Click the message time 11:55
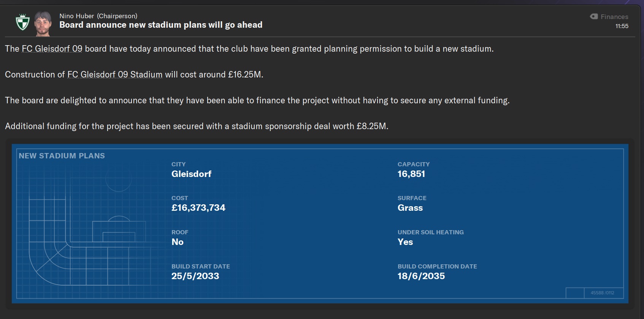This screenshot has width=644, height=319. coord(622,26)
